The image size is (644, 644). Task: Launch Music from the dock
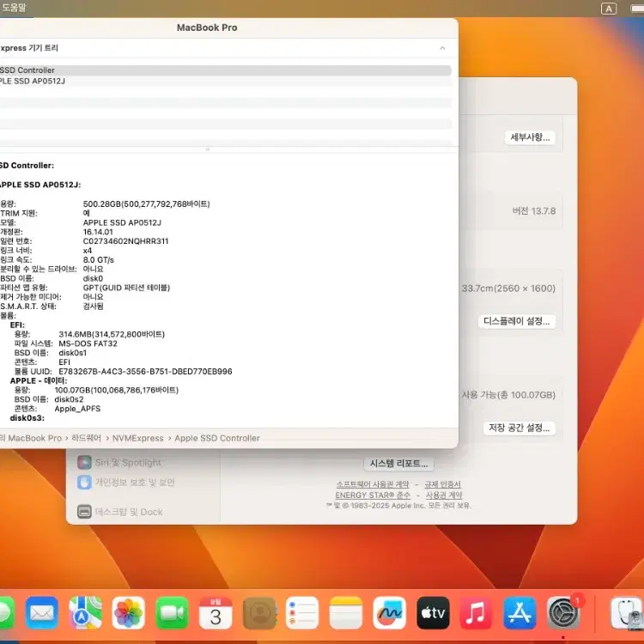tap(476, 613)
